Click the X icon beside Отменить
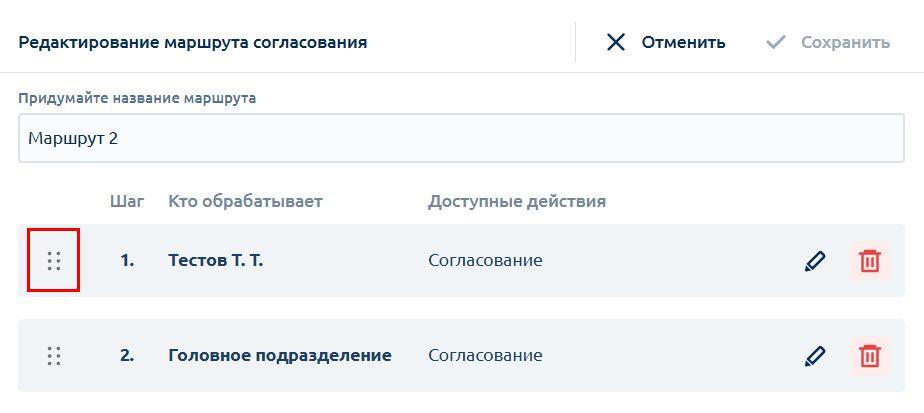This screenshot has height=413, width=924. pyautogui.click(x=616, y=42)
